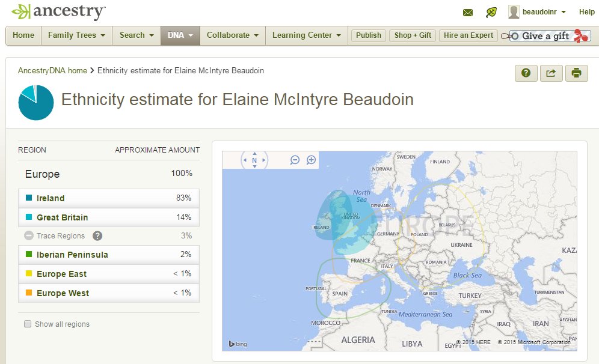Zoom out on the map

pyautogui.click(x=295, y=160)
